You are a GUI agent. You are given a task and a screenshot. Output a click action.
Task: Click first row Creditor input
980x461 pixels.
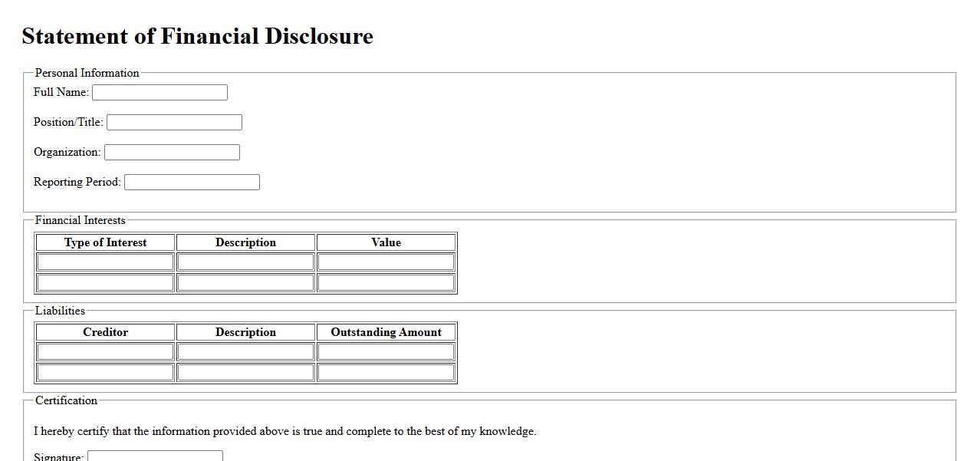(106, 352)
